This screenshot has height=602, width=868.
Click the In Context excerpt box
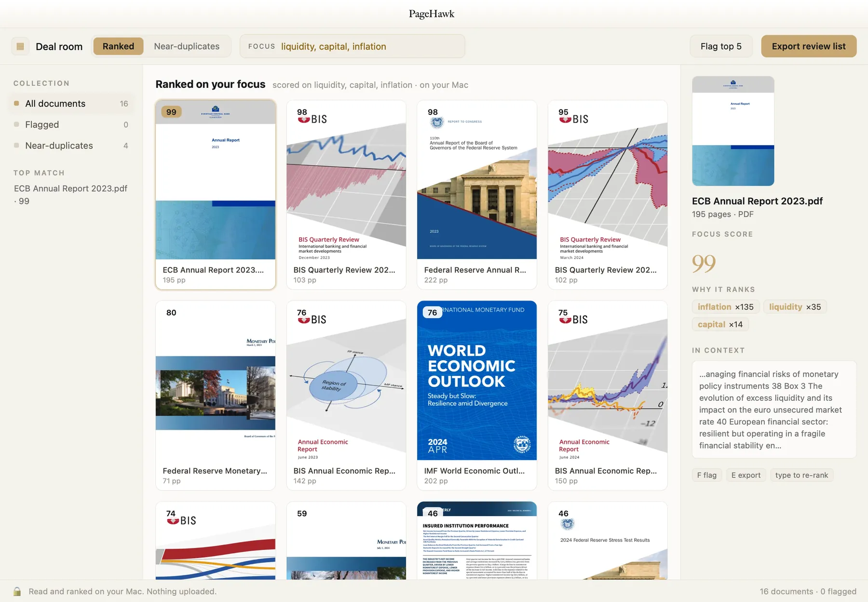coord(774,410)
